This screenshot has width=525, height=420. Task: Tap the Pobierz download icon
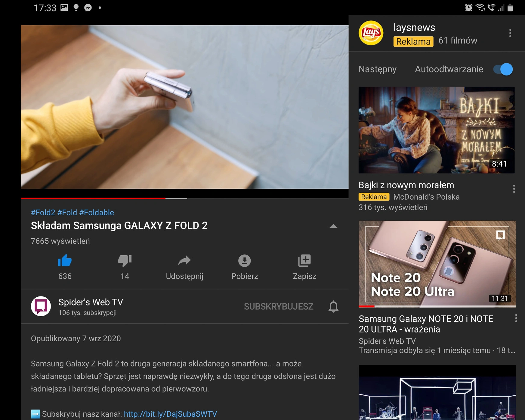pos(244,260)
